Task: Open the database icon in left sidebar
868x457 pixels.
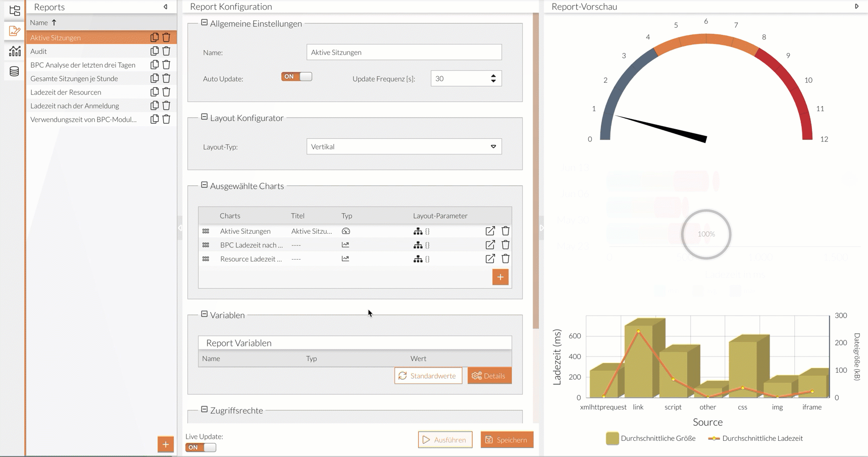Action: tap(14, 71)
